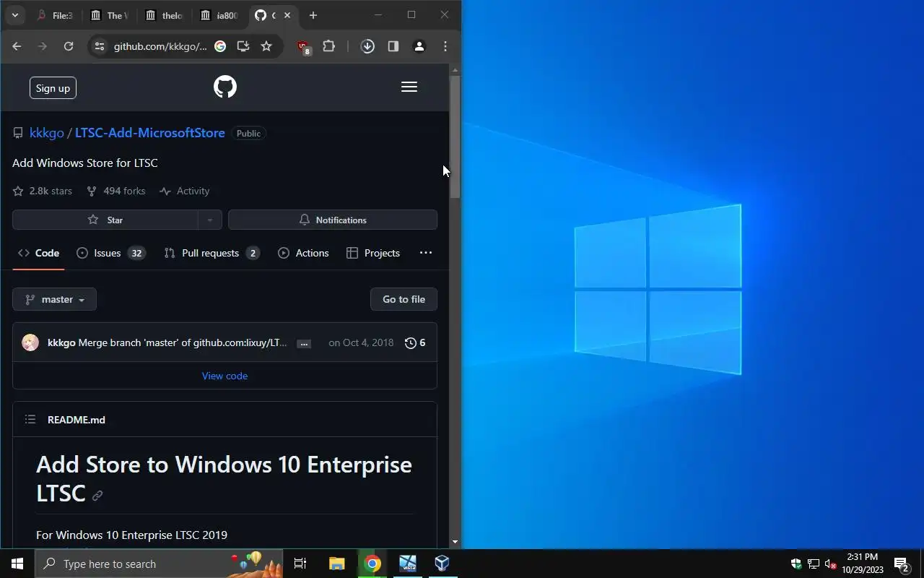Open the Actions tab
Viewport: 924px width, 578px height.
(x=303, y=253)
